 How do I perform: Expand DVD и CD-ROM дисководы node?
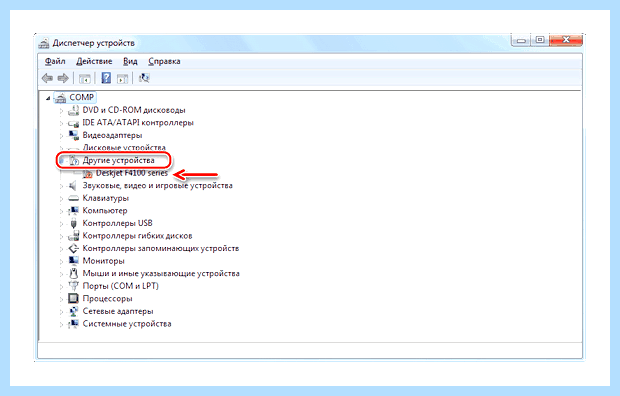(61, 111)
